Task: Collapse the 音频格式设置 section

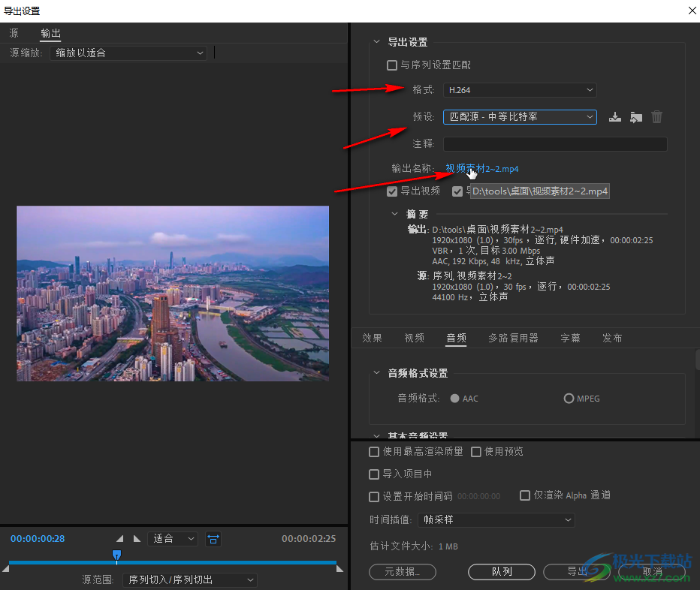Action: tap(377, 372)
